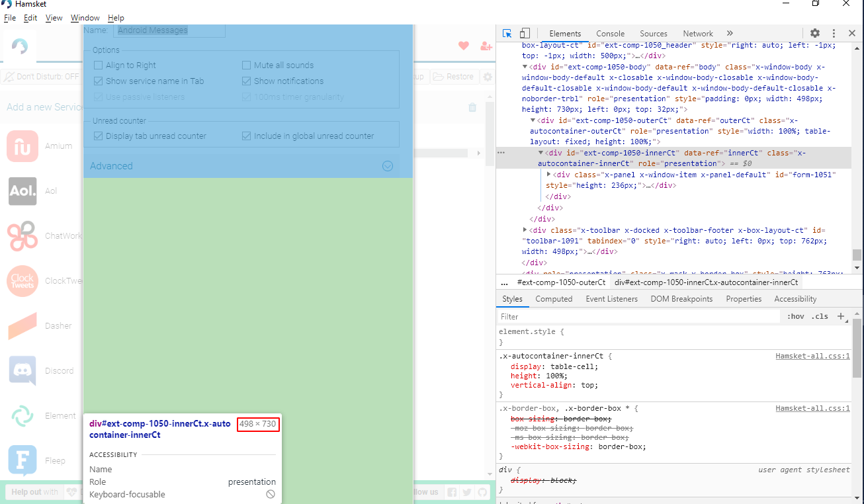Switch to the Network tab

point(698,34)
